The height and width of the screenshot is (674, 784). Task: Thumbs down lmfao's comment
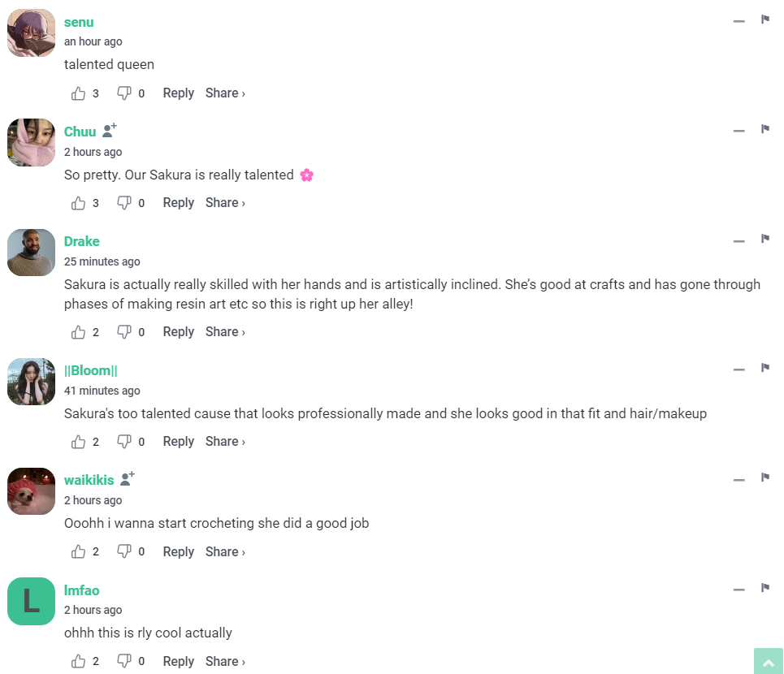(124, 661)
